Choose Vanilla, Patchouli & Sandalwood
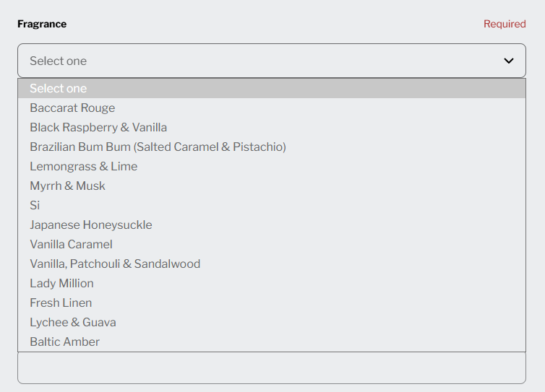Screen dimensions: 545x392 pyautogui.click(x=115, y=263)
